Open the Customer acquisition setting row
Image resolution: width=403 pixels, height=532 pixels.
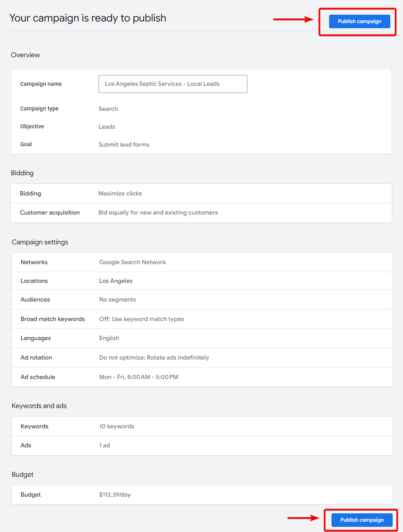(x=201, y=213)
